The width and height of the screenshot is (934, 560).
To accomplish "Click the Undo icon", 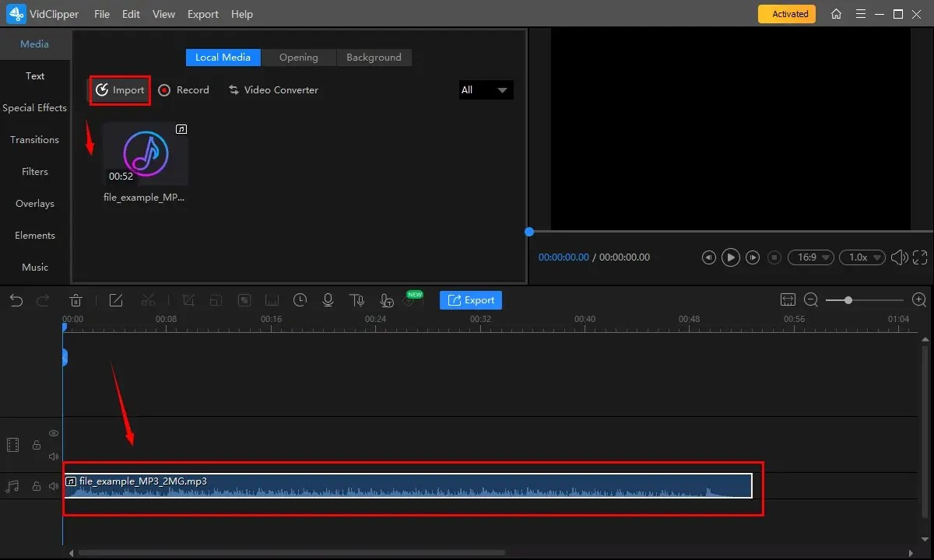I will tap(16, 299).
